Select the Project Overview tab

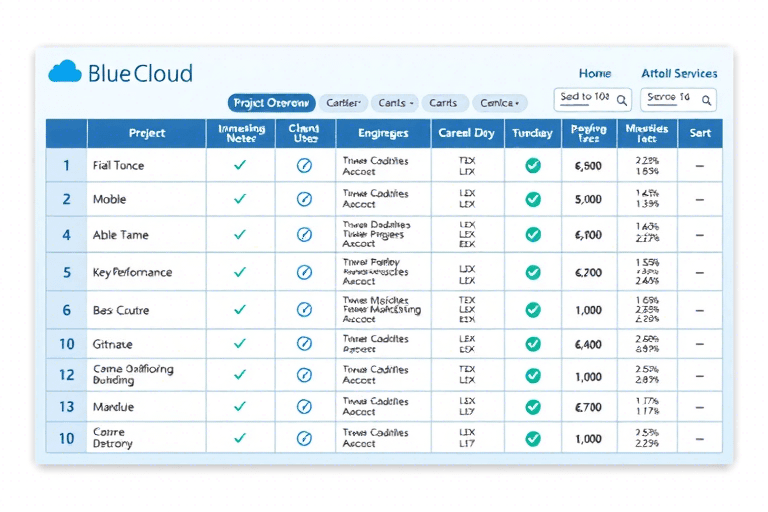(x=271, y=103)
